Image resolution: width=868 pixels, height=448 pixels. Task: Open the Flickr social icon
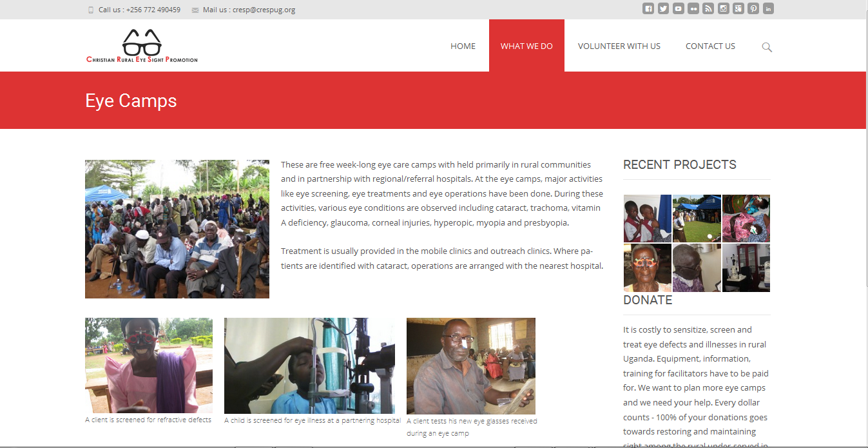[x=693, y=8]
